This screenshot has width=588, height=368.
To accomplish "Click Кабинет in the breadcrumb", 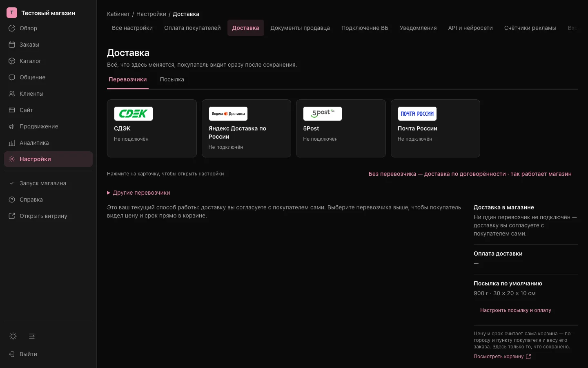I will [x=118, y=14].
